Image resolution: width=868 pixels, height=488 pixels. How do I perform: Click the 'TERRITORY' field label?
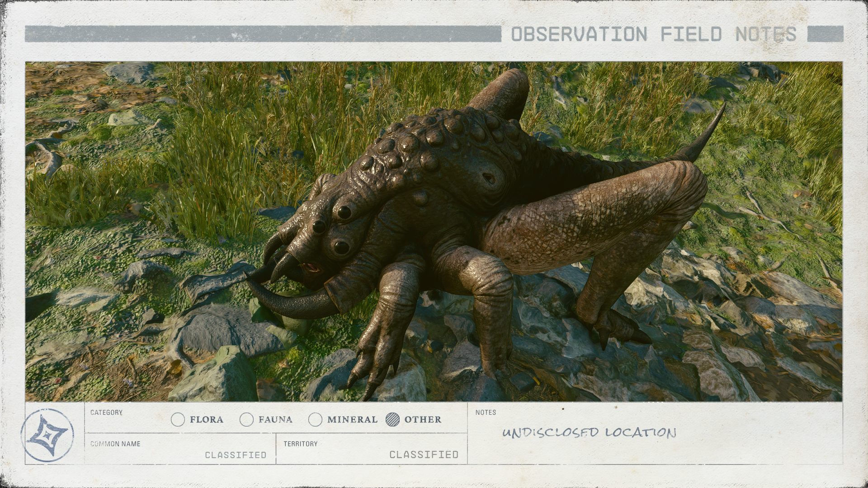click(301, 444)
